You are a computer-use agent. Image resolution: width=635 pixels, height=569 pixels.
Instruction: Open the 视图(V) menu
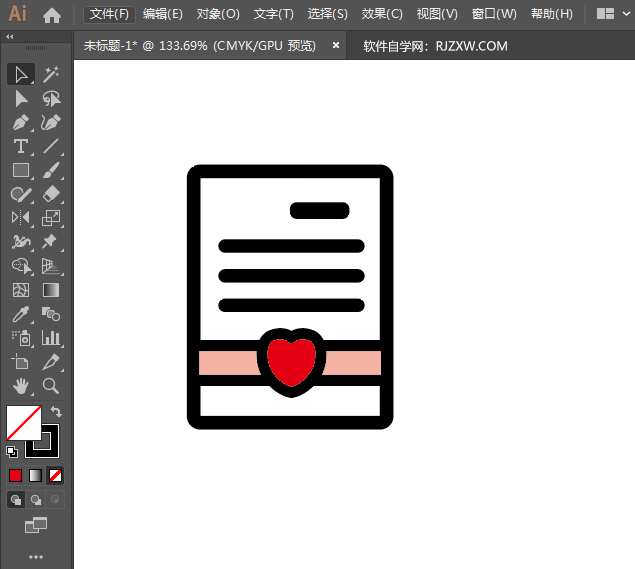437,14
